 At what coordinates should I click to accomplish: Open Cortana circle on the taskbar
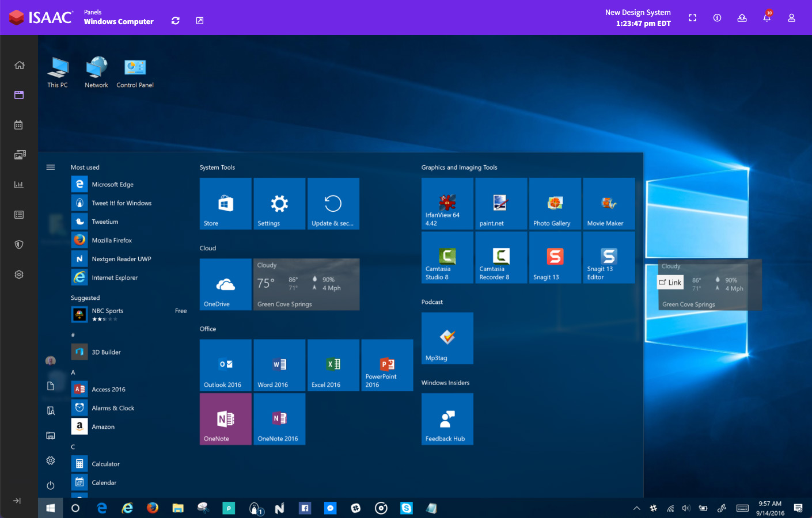pyautogui.click(x=75, y=508)
